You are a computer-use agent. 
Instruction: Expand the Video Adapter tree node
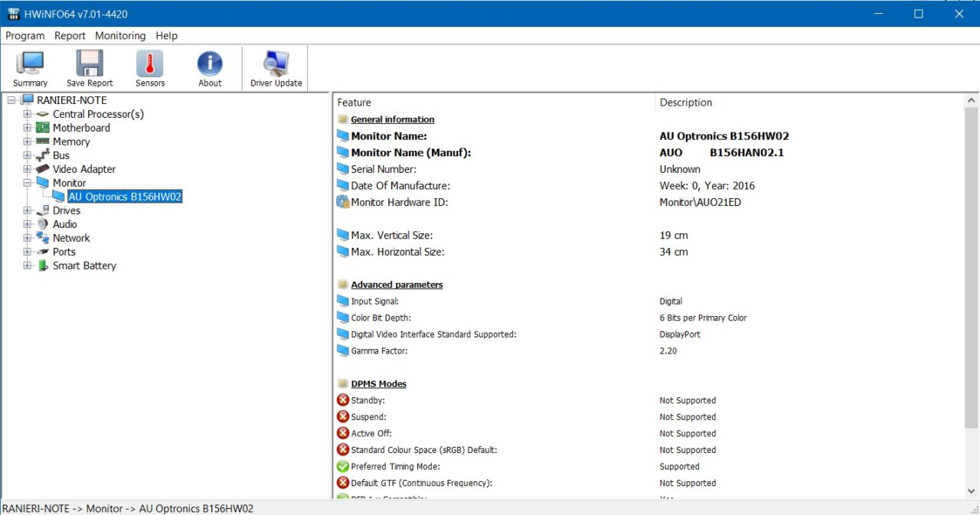[28, 169]
